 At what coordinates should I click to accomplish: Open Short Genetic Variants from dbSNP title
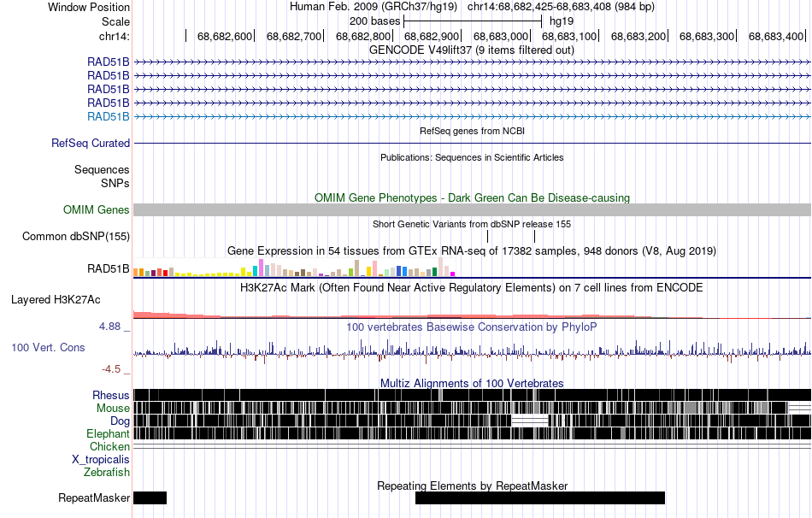pos(472,224)
